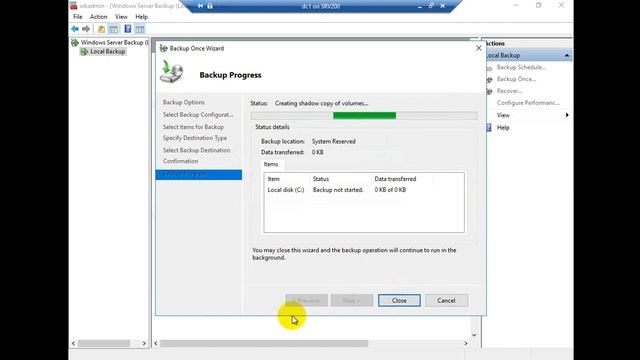Click Close button in Backup Once Wizard
This screenshot has width=640, height=360.
click(399, 300)
